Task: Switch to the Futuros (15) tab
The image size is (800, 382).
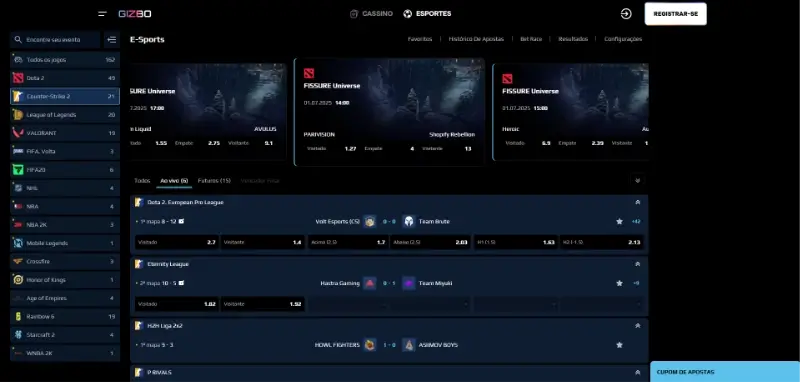Action: [214, 181]
